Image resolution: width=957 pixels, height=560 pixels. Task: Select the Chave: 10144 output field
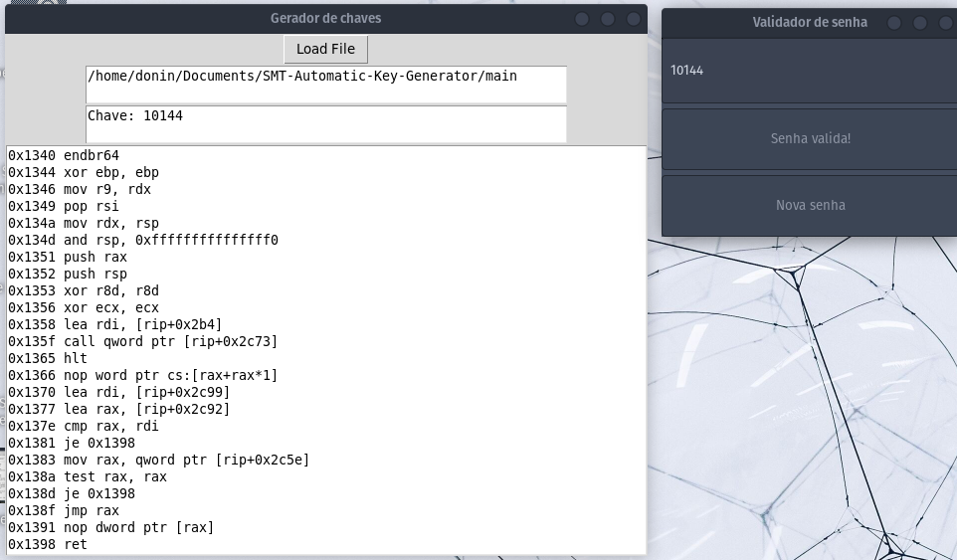325,123
